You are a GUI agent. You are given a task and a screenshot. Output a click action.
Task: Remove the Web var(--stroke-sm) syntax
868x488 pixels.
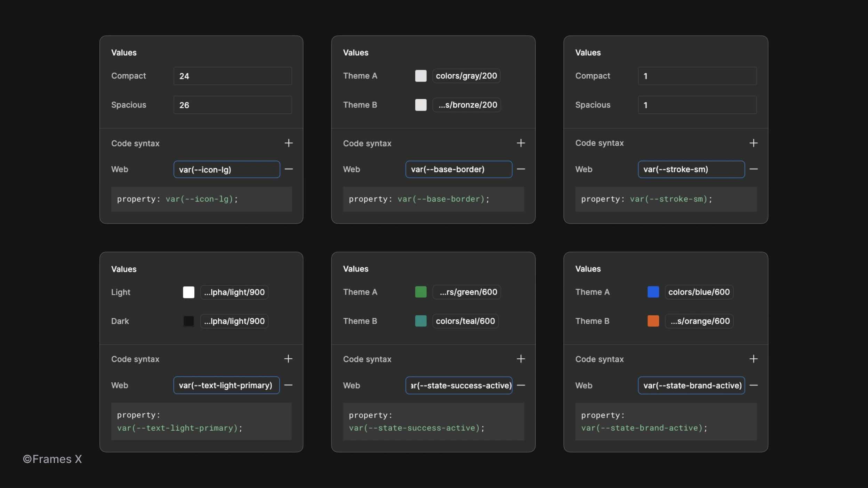point(753,169)
